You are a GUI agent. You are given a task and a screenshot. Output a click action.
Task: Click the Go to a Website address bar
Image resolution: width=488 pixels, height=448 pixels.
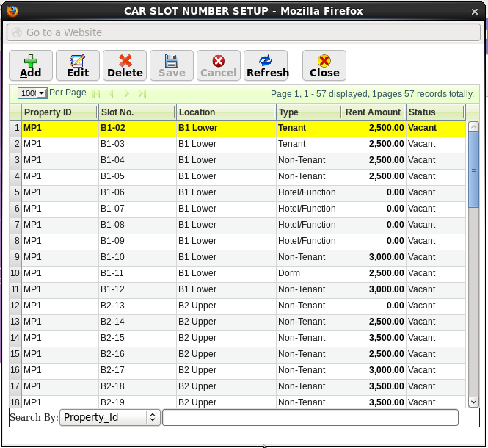[244, 32]
